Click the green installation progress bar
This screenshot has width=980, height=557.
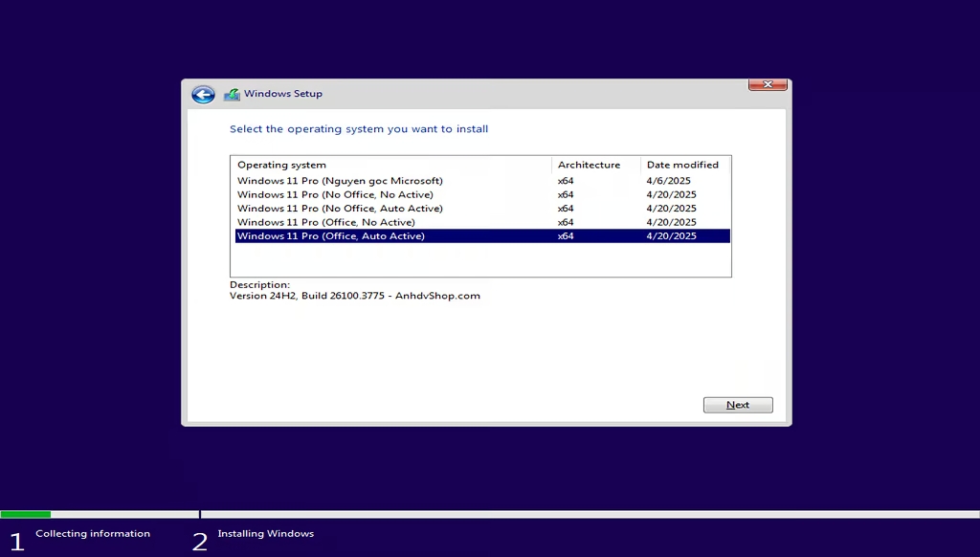26,515
